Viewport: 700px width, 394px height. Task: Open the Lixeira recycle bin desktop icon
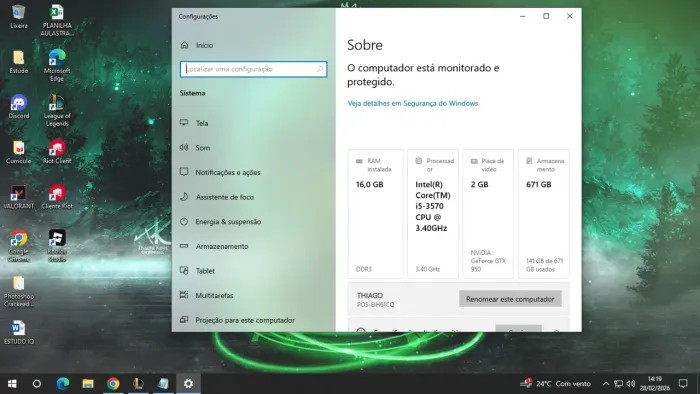pyautogui.click(x=18, y=17)
